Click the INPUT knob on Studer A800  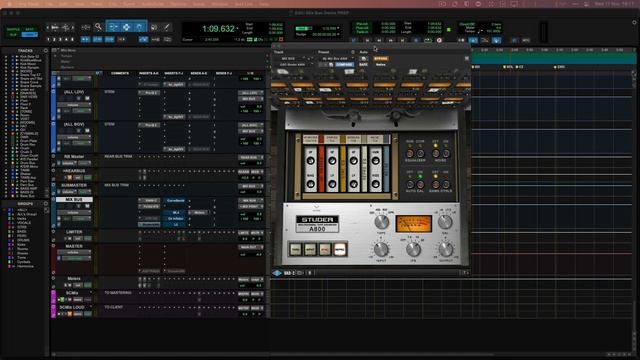pyautogui.click(x=381, y=249)
